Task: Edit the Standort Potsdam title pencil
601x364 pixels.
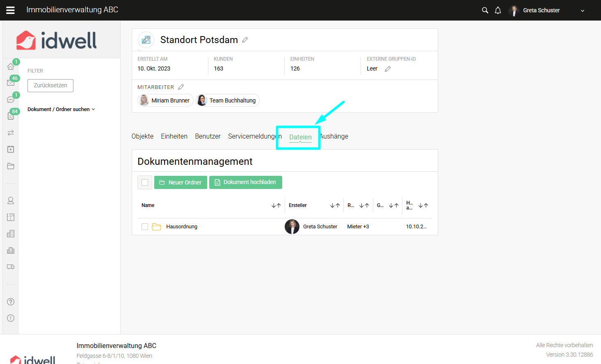Action: click(245, 40)
